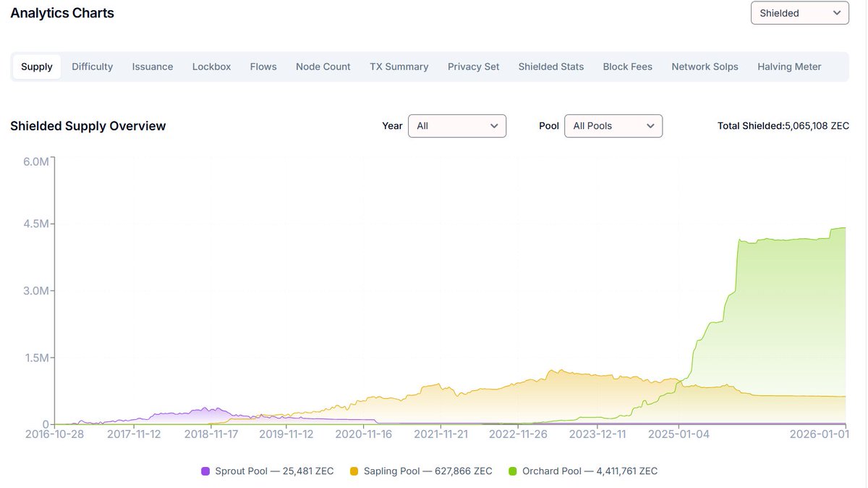Open the Pool dropdown showing All Pools

click(x=613, y=126)
